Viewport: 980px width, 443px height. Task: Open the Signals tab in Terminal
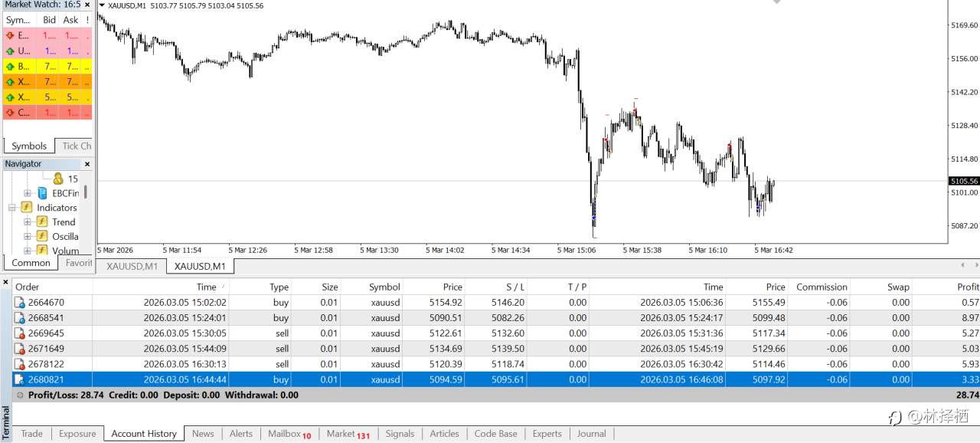coord(400,434)
